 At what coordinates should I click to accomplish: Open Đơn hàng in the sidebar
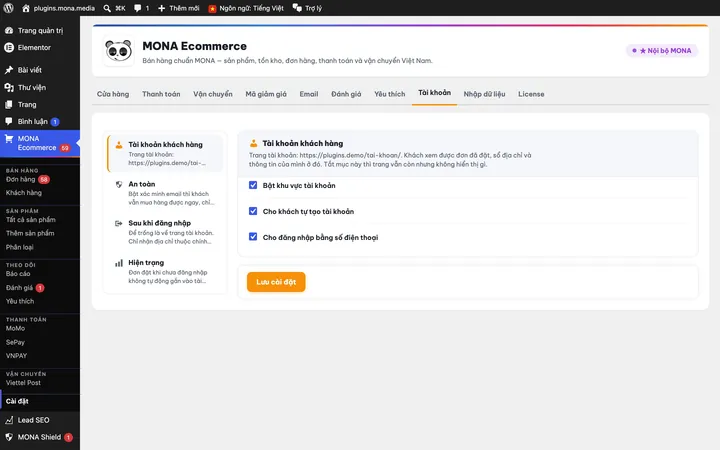pyautogui.click(x=21, y=179)
